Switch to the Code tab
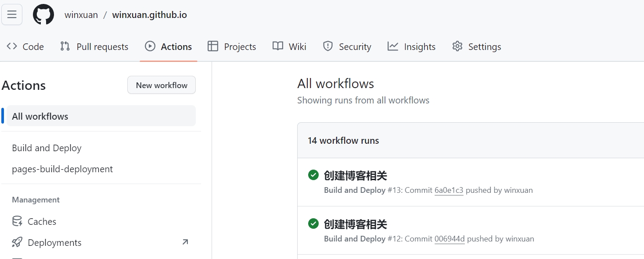Viewport: 644px width, 259px height. pyautogui.click(x=25, y=46)
